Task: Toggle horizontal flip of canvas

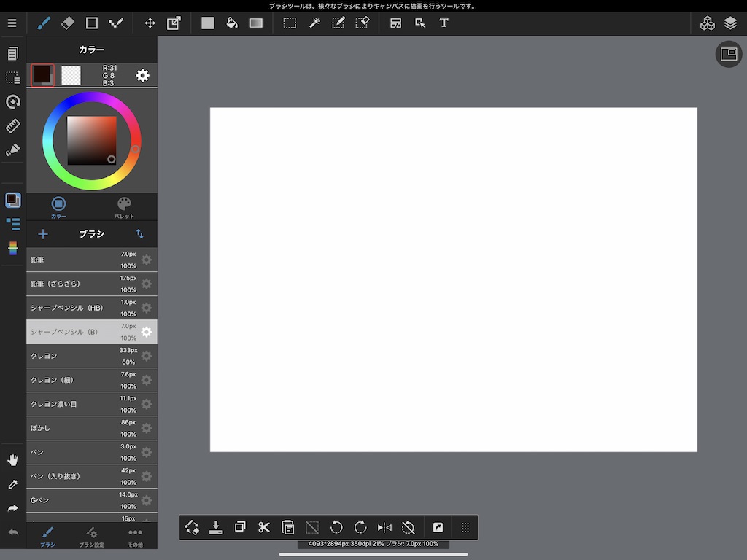Action: (384, 527)
